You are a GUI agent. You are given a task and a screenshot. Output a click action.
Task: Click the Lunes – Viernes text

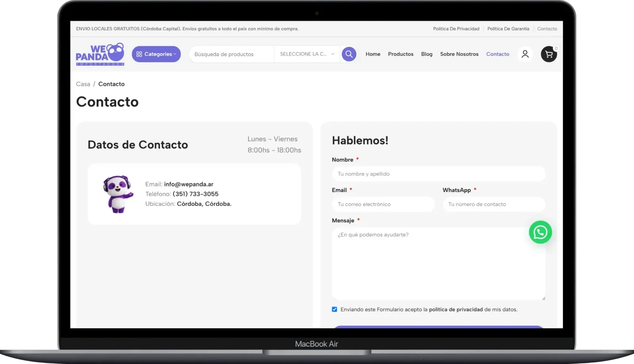273,139
